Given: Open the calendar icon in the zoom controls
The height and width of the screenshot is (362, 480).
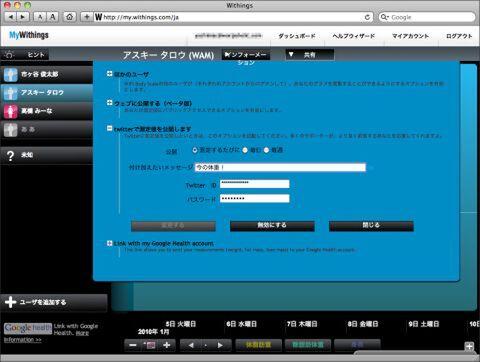Looking at the screenshot, I should click(x=149, y=345).
